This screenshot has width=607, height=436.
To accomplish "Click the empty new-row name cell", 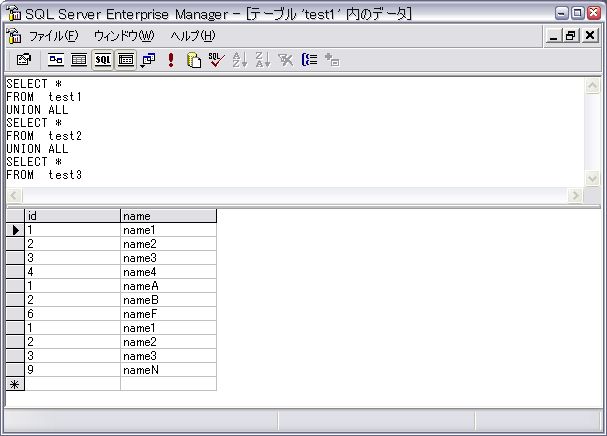I will coord(168,383).
